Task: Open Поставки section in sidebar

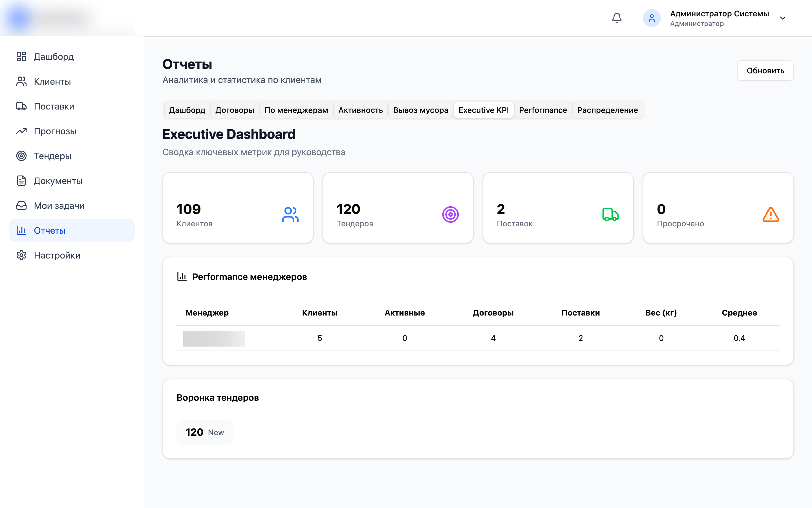Action: (72, 106)
